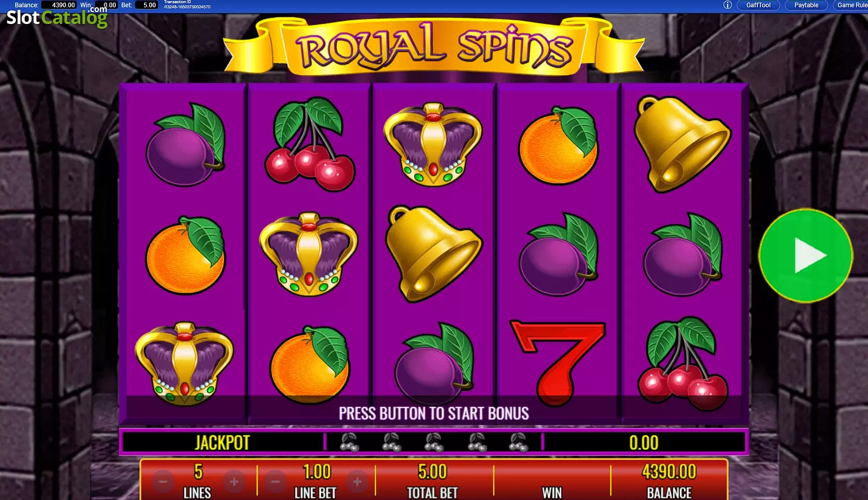Viewport: 868px width, 500px height.
Task: Click the Royal Spins title banner
Action: [434, 46]
